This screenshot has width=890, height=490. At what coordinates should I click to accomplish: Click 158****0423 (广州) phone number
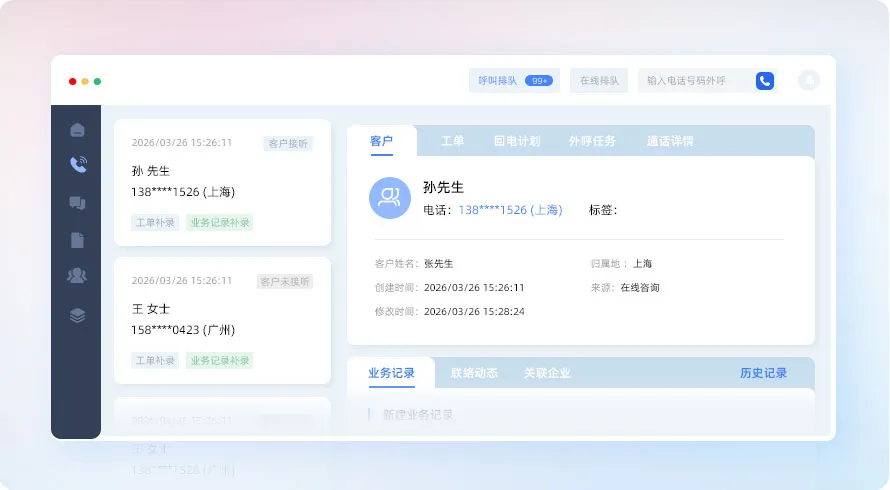[x=183, y=330]
